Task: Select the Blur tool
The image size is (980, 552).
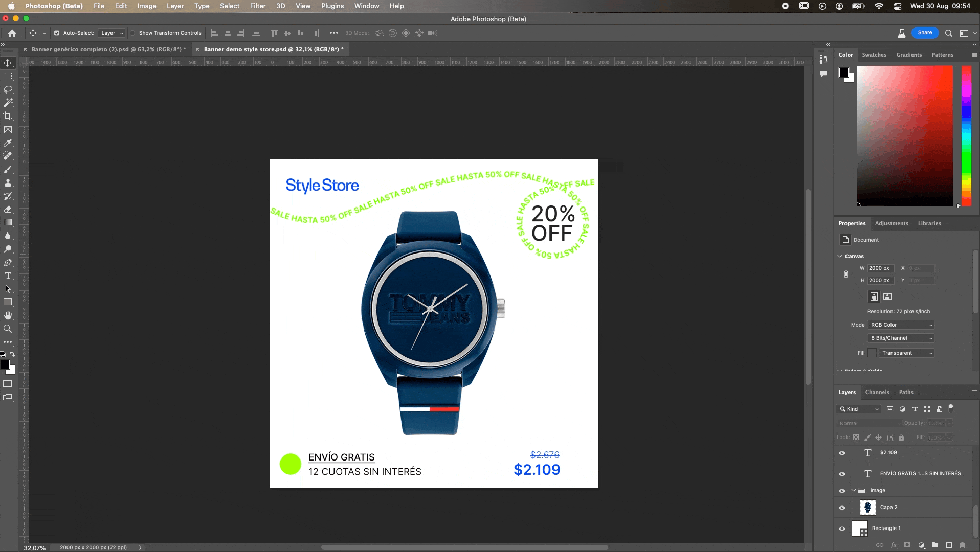Action: (x=8, y=236)
